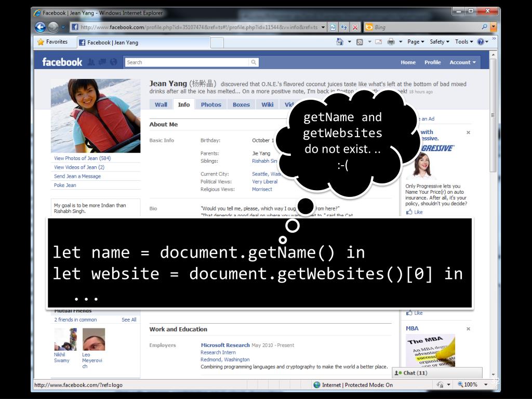Open the Favorites star button

(52, 42)
